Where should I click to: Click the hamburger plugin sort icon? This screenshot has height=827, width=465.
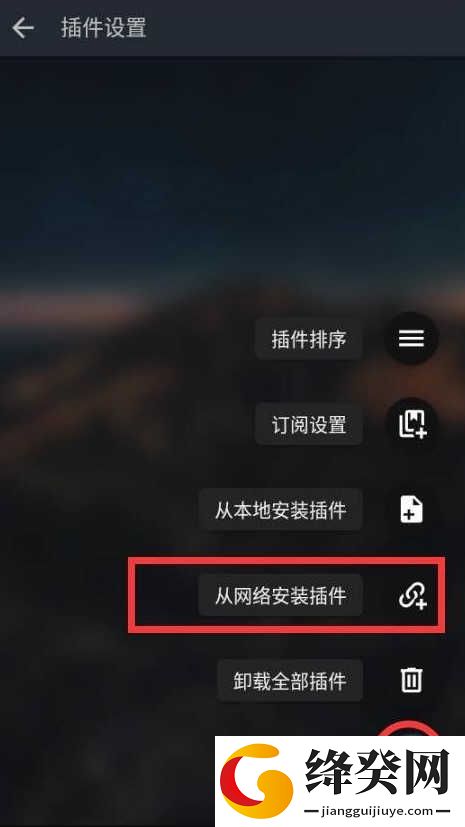click(x=412, y=338)
